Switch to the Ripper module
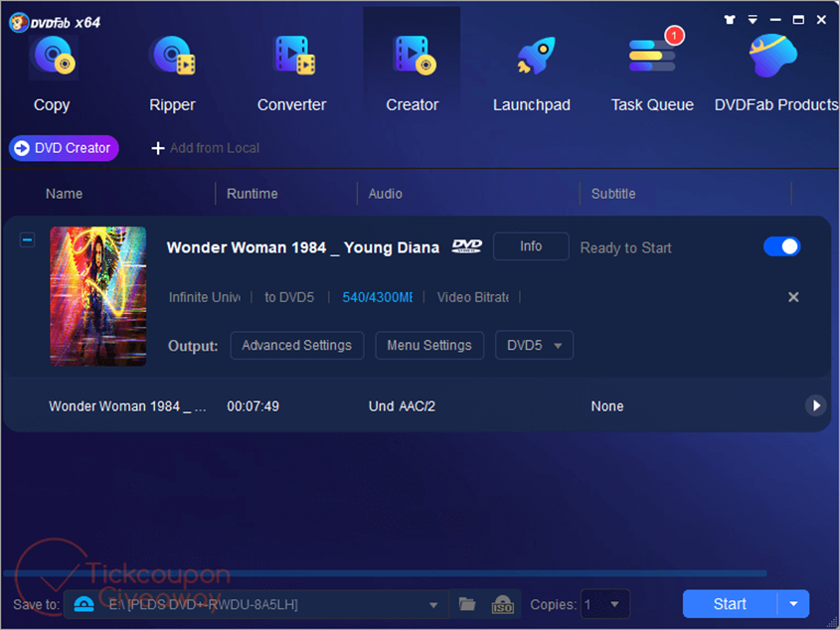Image resolution: width=840 pixels, height=630 pixels. (x=173, y=74)
